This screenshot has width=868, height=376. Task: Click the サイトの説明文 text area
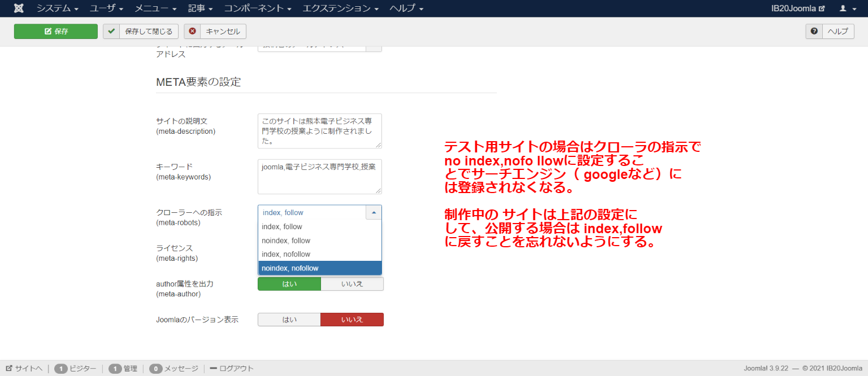pyautogui.click(x=319, y=131)
